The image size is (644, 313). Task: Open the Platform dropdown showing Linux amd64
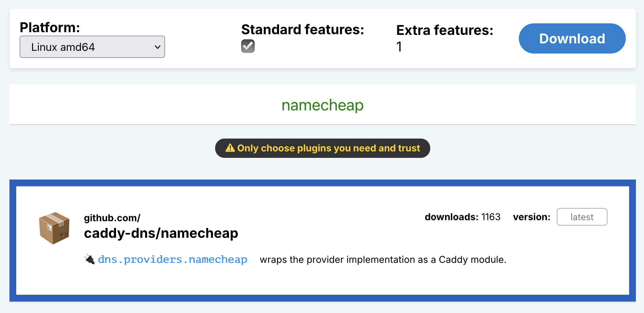point(92,47)
